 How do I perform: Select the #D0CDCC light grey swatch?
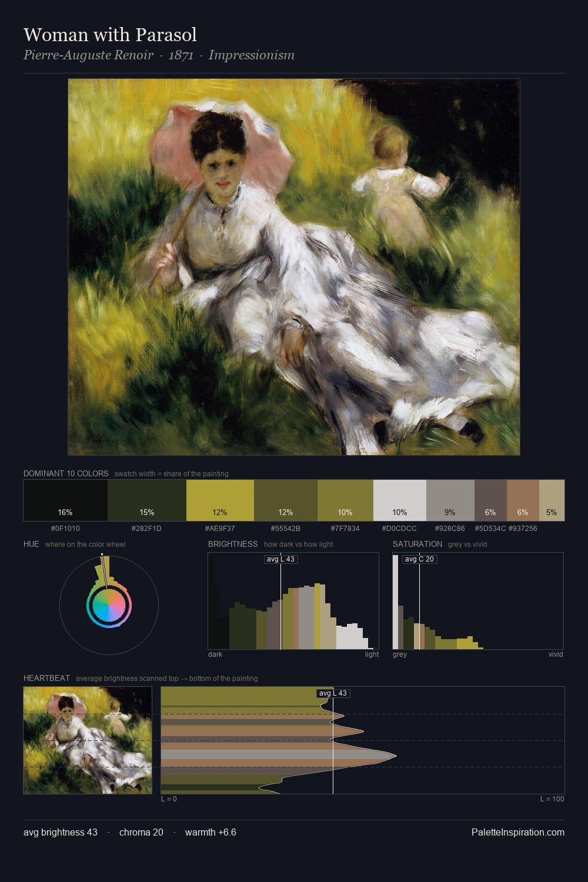tap(400, 500)
